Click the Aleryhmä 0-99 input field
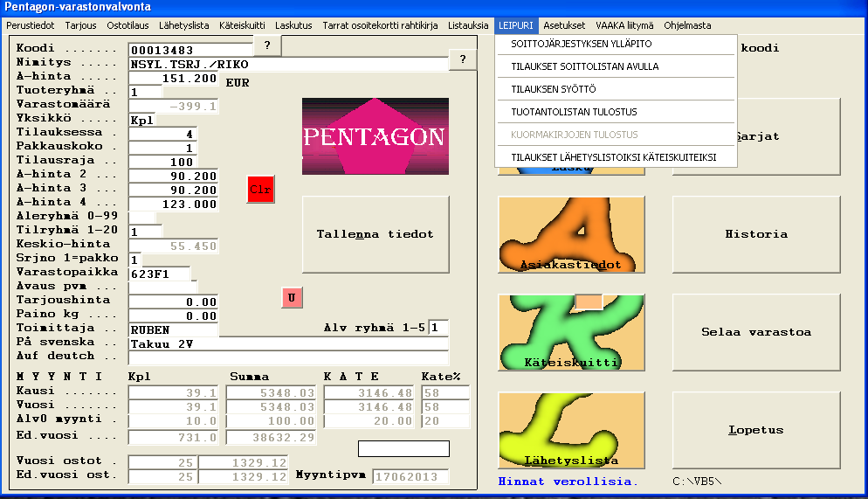This screenshot has width=868, height=499. (142, 218)
